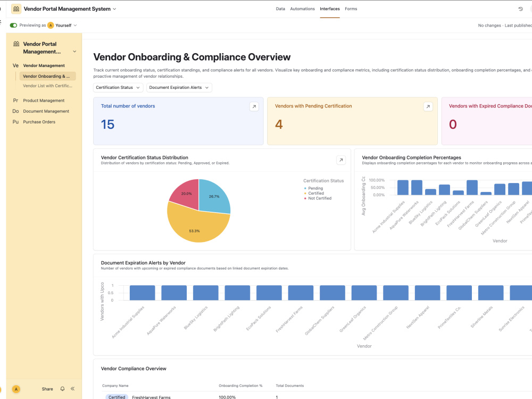The height and width of the screenshot is (399, 532).
Task: Click the Total Documents column header
Action: click(x=290, y=386)
